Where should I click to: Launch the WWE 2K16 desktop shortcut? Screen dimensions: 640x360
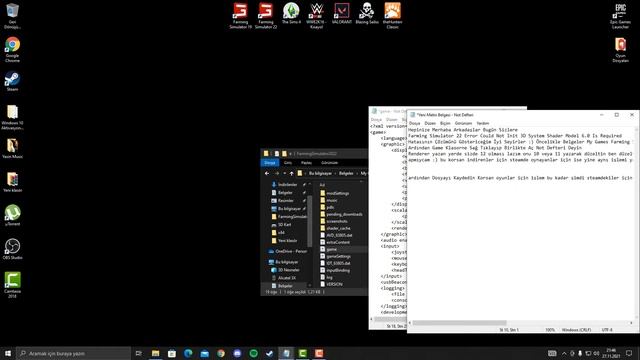pyautogui.click(x=316, y=16)
